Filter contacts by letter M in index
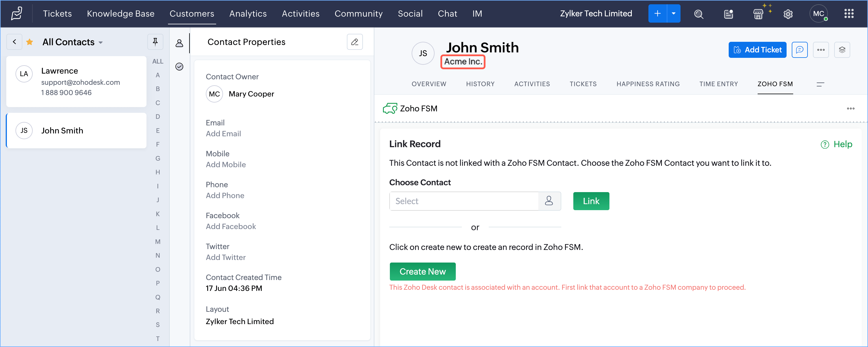The height and width of the screenshot is (347, 868). coord(158,242)
